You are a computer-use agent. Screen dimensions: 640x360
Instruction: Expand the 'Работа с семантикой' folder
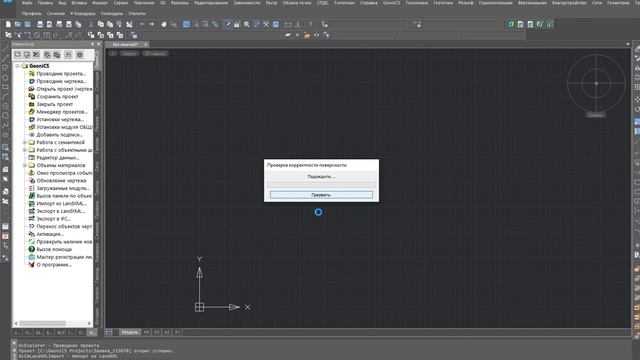coord(24,142)
